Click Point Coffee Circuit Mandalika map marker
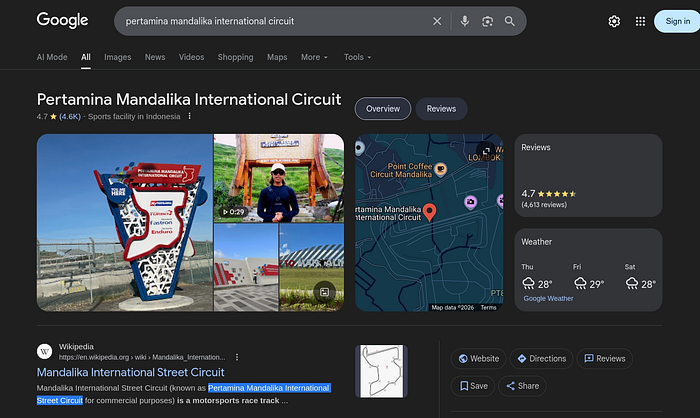 440,169
